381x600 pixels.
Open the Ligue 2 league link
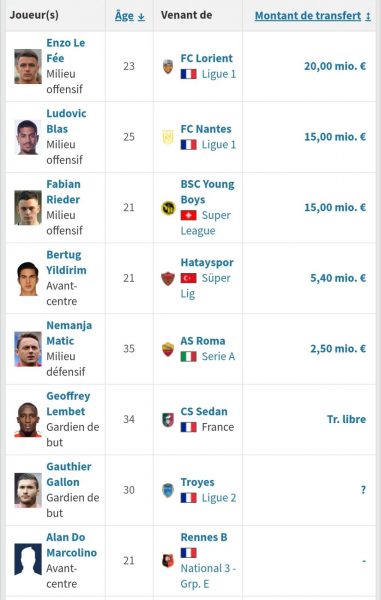(x=219, y=498)
